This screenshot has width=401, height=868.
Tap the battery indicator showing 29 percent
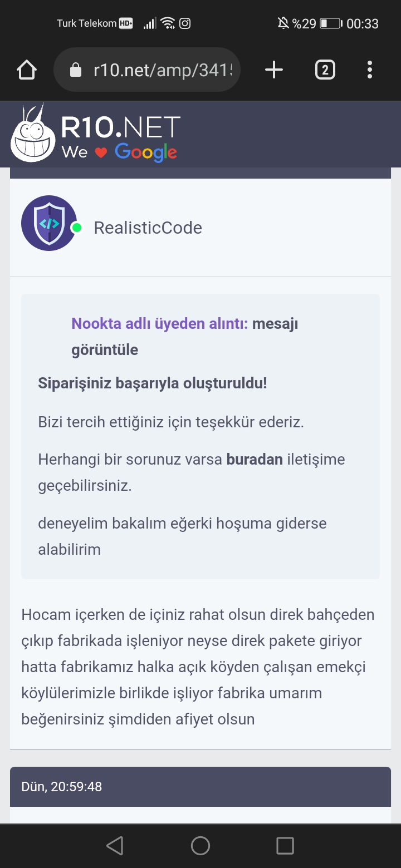tap(332, 23)
